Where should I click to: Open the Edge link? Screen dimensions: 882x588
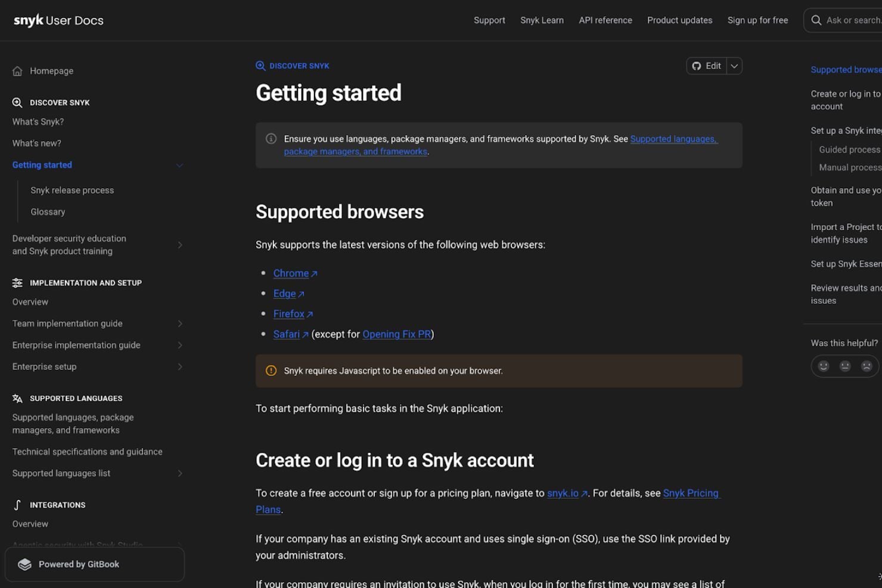coord(289,294)
